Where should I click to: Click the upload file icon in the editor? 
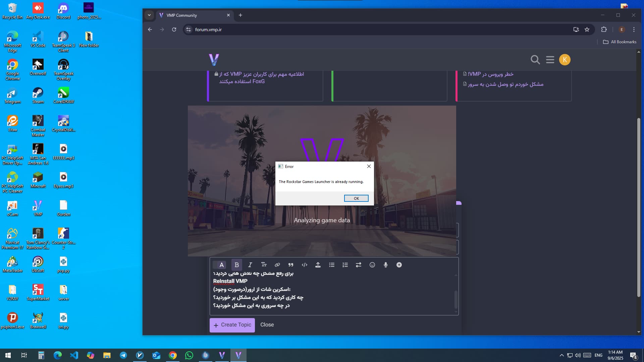click(x=318, y=265)
